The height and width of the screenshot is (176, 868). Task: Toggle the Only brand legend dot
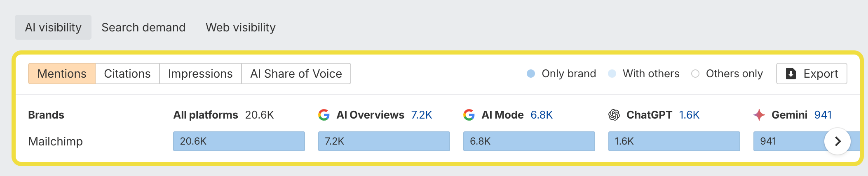click(531, 74)
